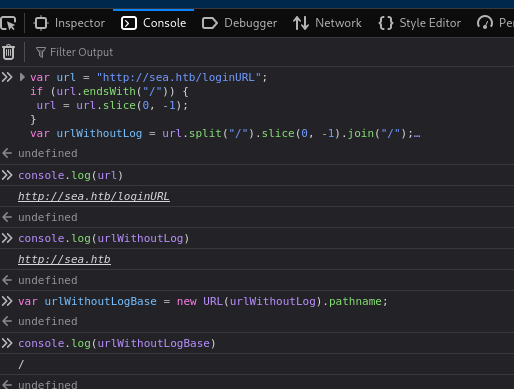Click the Console tab icon

[129, 23]
